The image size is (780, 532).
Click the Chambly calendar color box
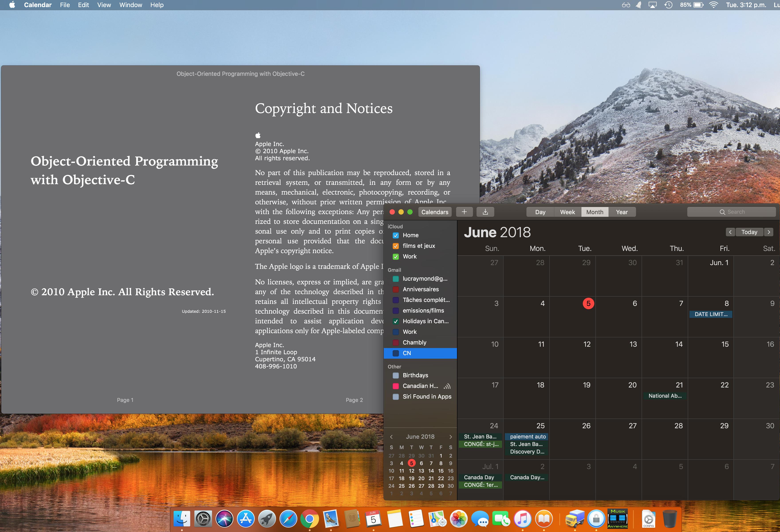point(396,342)
